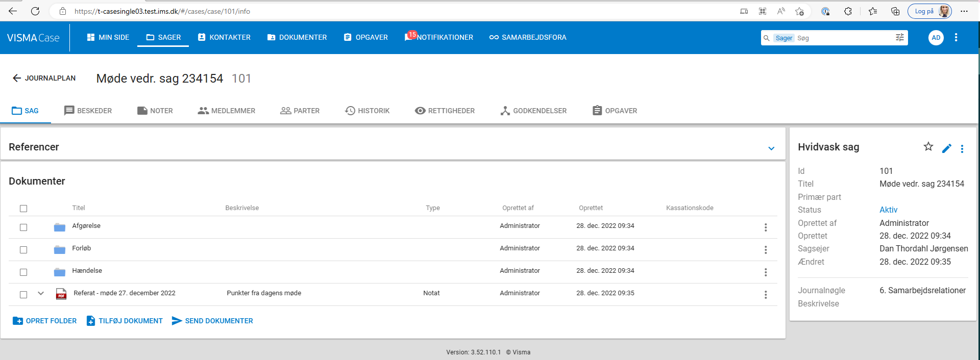Open the Min Side dashboard
This screenshot has height=360, width=980.
tap(108, 37)
